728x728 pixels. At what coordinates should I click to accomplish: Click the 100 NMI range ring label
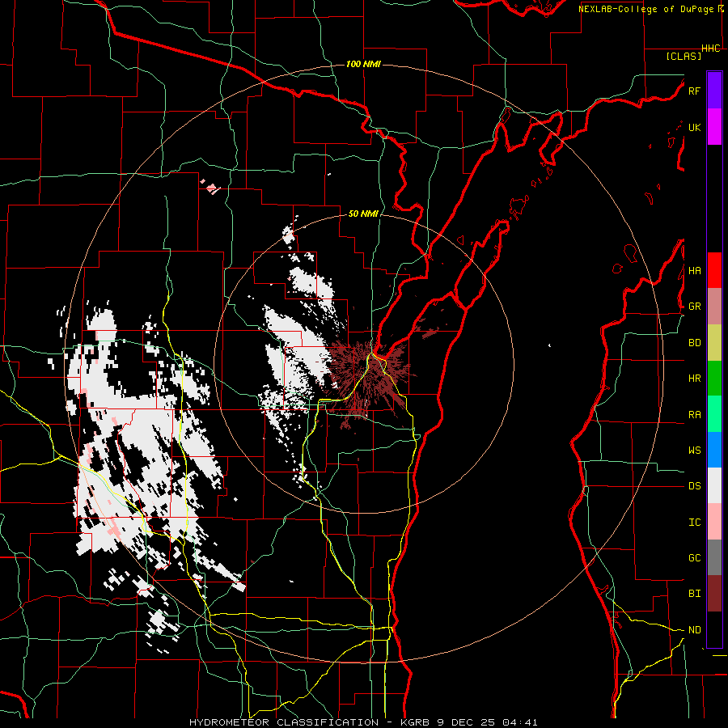(363, 64)
